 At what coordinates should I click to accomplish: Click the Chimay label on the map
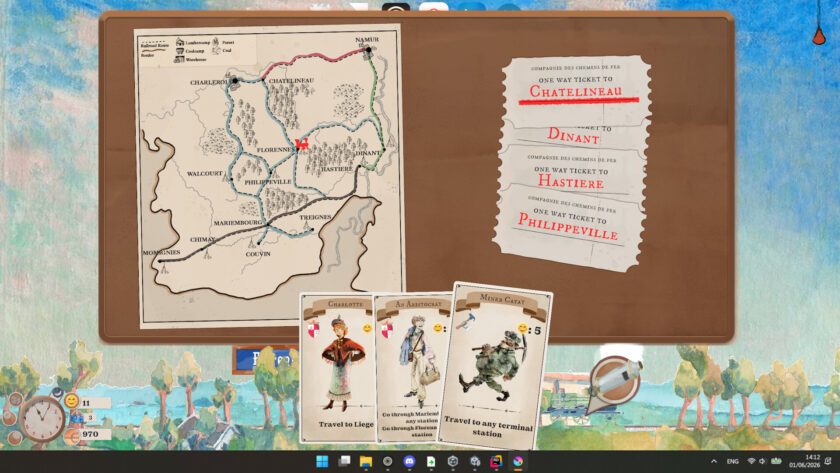[202, 239]
